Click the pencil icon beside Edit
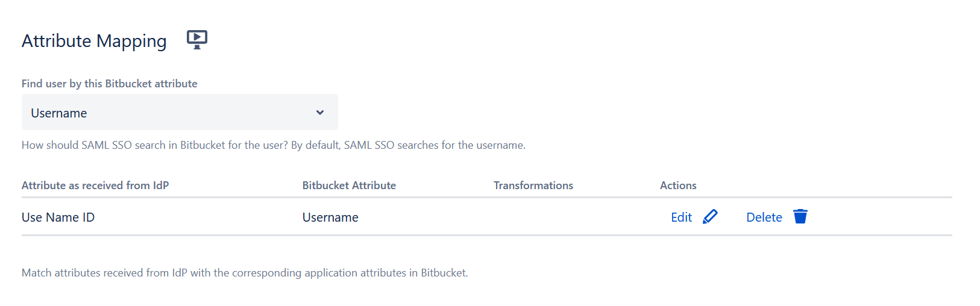Image resolution: width=980 pixels, height=306 pixels. pos(710,217)
